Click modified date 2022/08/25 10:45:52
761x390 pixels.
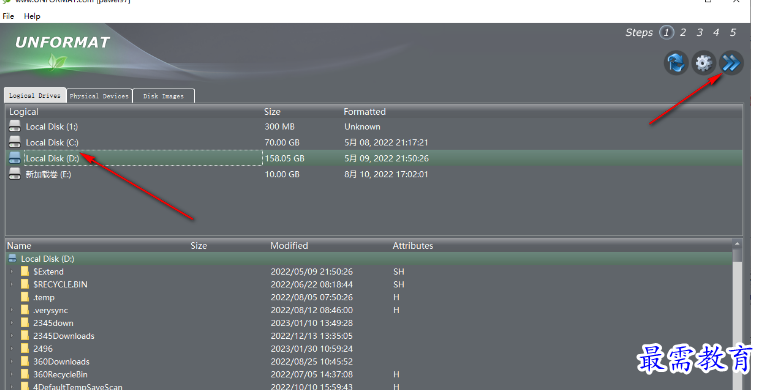pos(312,361)
